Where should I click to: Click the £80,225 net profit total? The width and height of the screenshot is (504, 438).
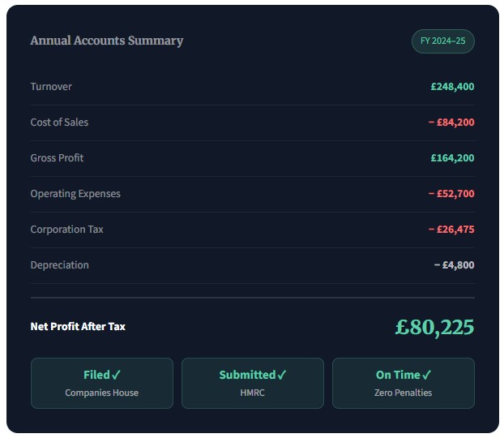[x=434, y=327]
